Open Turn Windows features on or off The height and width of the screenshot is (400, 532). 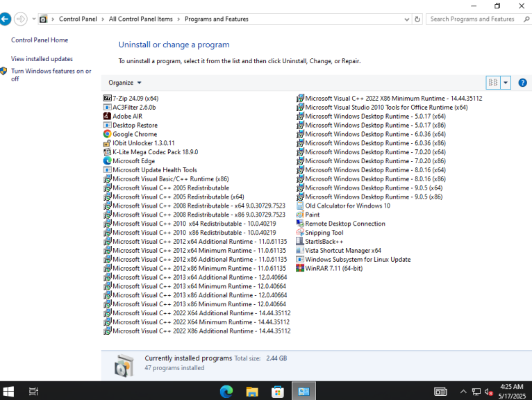pos(51,74)
